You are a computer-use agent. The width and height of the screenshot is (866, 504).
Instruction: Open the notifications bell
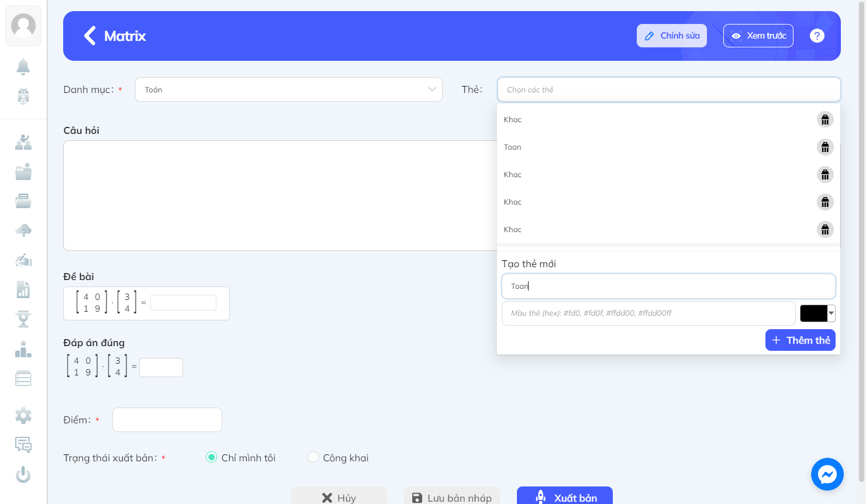[x=23, y=67]
